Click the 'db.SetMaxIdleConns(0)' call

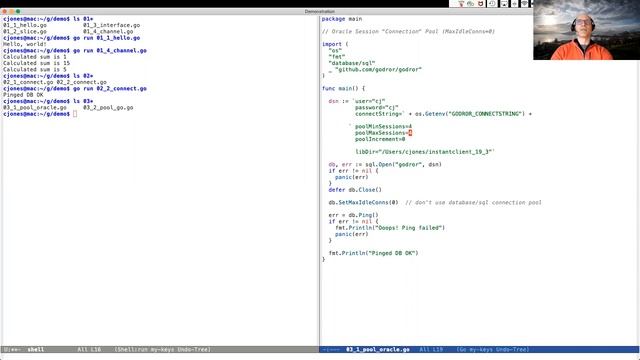coord(363,202)
